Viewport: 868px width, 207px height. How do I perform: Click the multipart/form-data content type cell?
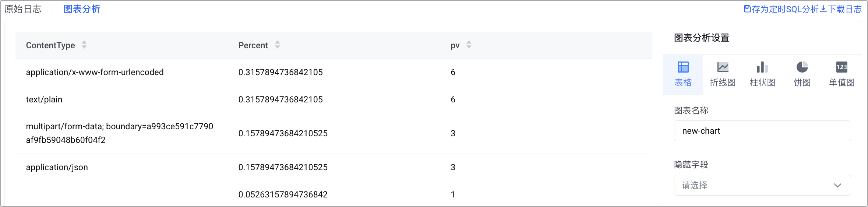point(120,133)
